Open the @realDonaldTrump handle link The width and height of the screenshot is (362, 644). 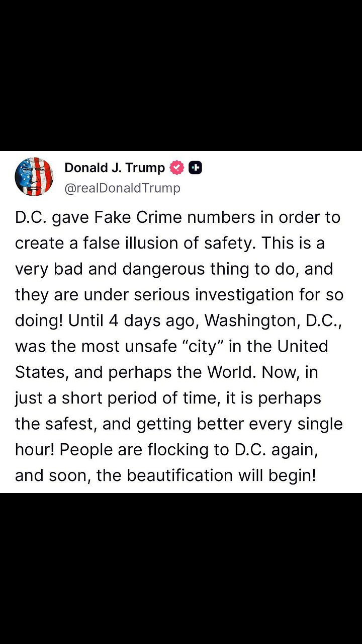(122, 188)
